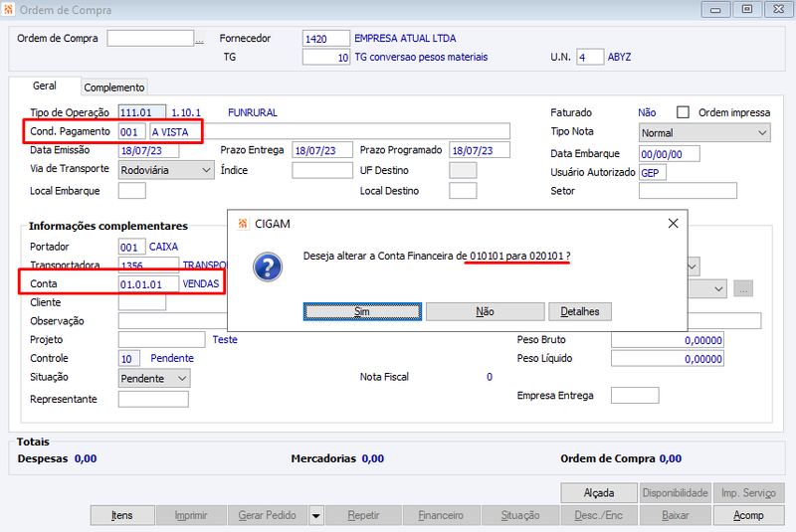Click the Empresa Entrega field
Image resolution: width=796 pixels, height=532 pixels.
tap(635, 396)
